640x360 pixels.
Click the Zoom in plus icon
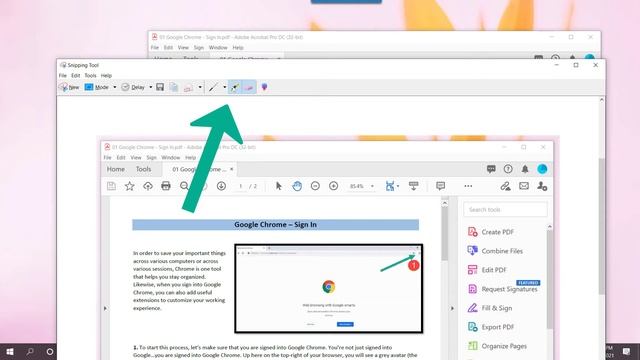click(x=333, y=186)
